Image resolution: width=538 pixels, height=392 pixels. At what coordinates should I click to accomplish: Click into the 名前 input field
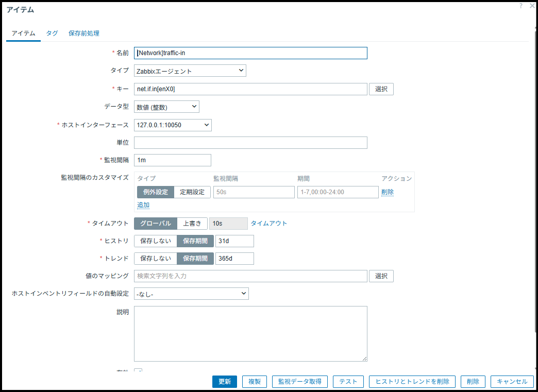tap(250, 53)
